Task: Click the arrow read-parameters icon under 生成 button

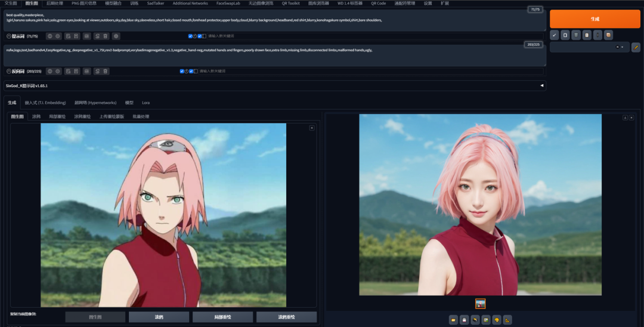Action: (555, 35)
